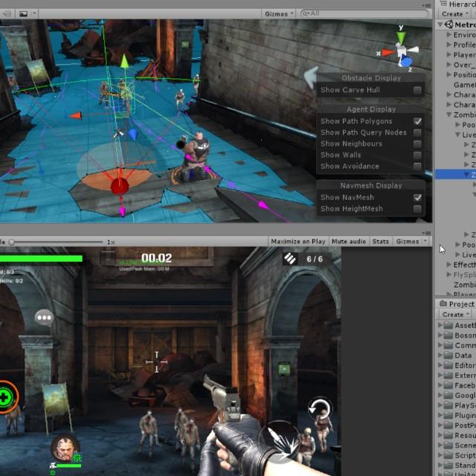The width and height of the screenshot is (476, 476).
Task: Select the red move handle arrow in scene
Action: 75,115
